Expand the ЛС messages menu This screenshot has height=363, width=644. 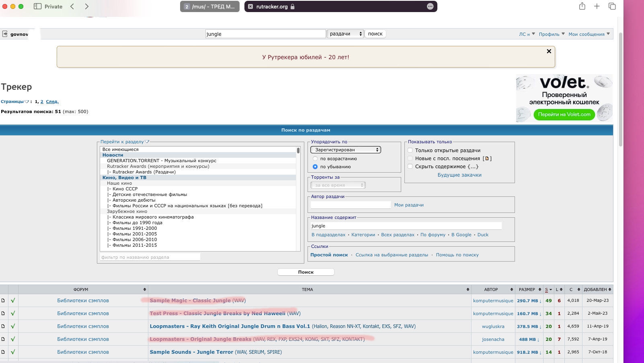click(x=527, y=34)
